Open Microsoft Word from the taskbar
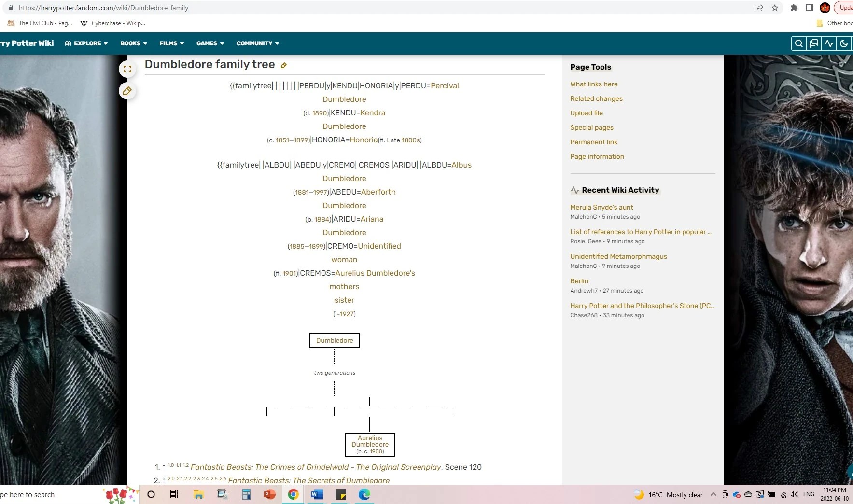The image size is (853, 504). point(317,494)
